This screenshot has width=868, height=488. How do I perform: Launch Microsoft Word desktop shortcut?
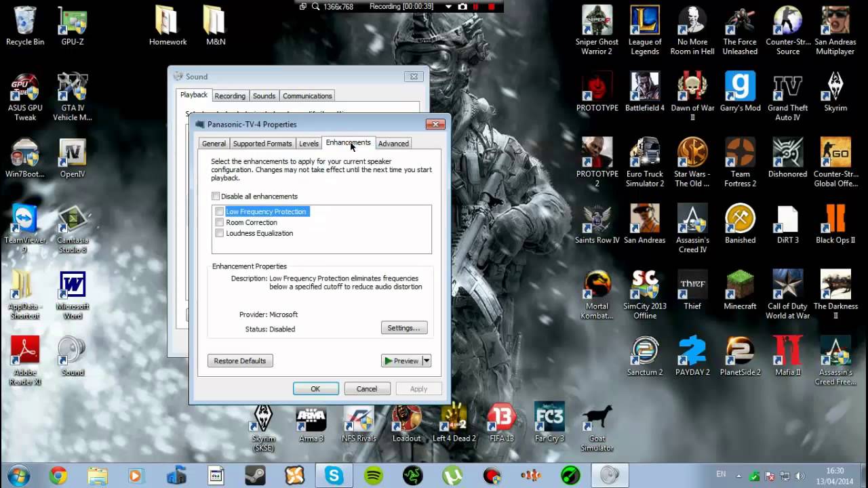(x=72, y=295)
